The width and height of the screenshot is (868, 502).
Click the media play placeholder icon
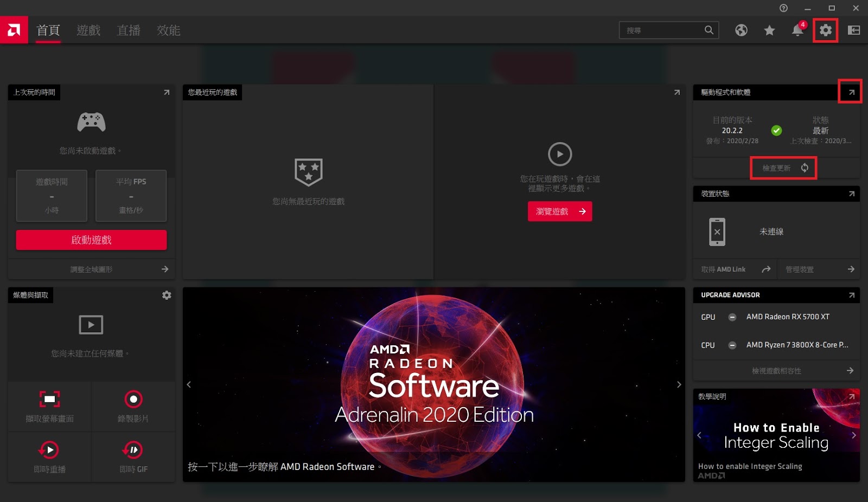coord(91,325)
